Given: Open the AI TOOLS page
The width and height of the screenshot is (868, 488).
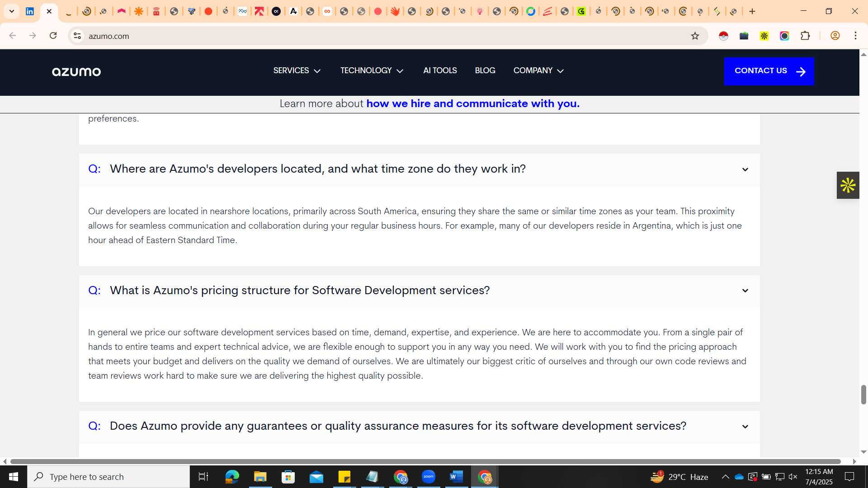Looking at the screenshot, I should (440, 70).
